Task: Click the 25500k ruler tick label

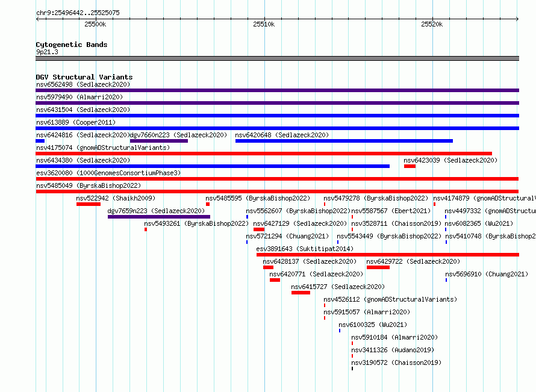Action: [x=95, y=24]
